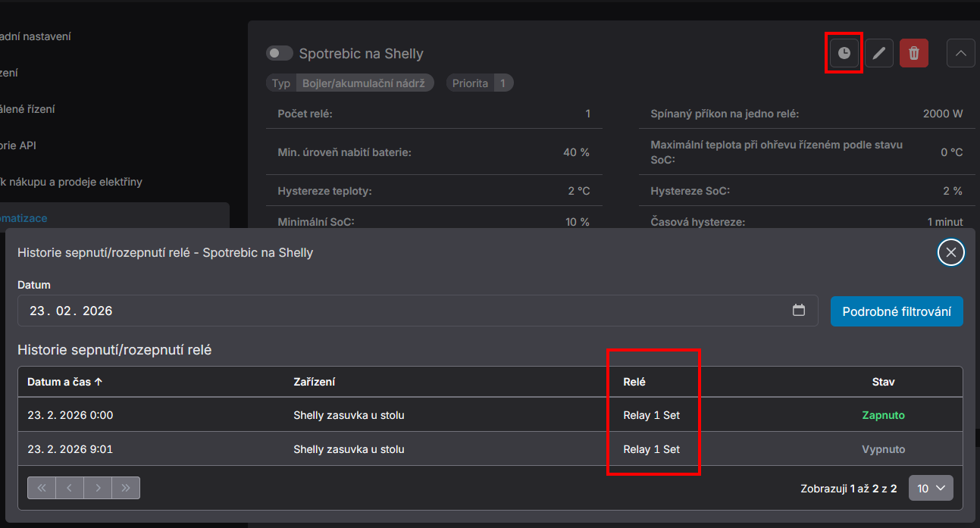This screenshot has height=528, width=980.
Task: Click the Zařízení column header
Action: [x=315, y=382]
